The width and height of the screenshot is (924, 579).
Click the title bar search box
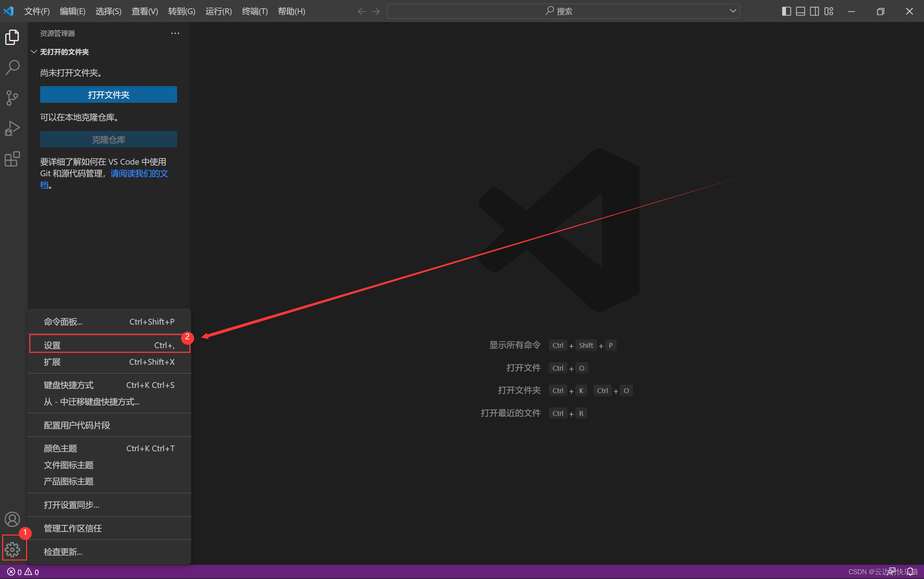coord(559,11)
